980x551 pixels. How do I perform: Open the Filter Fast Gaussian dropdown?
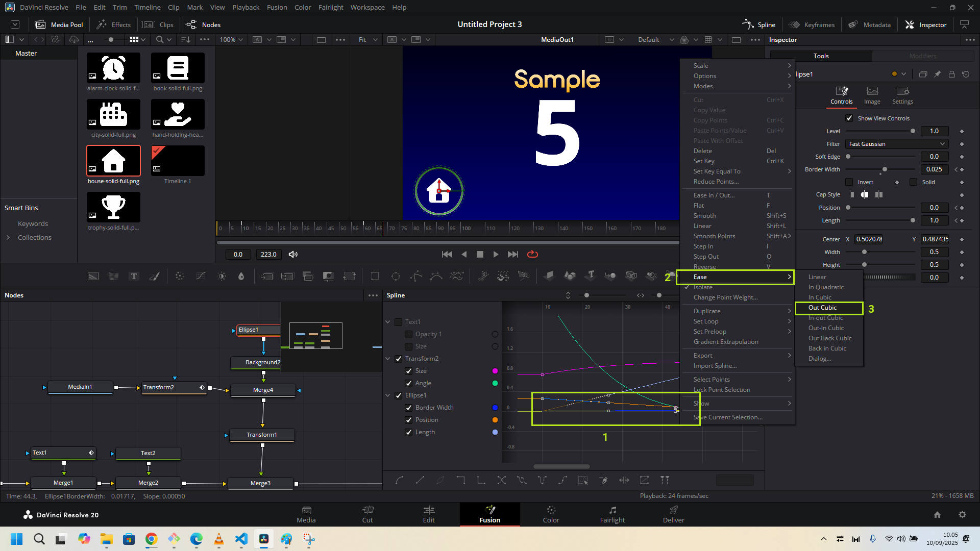coord(897,144)
